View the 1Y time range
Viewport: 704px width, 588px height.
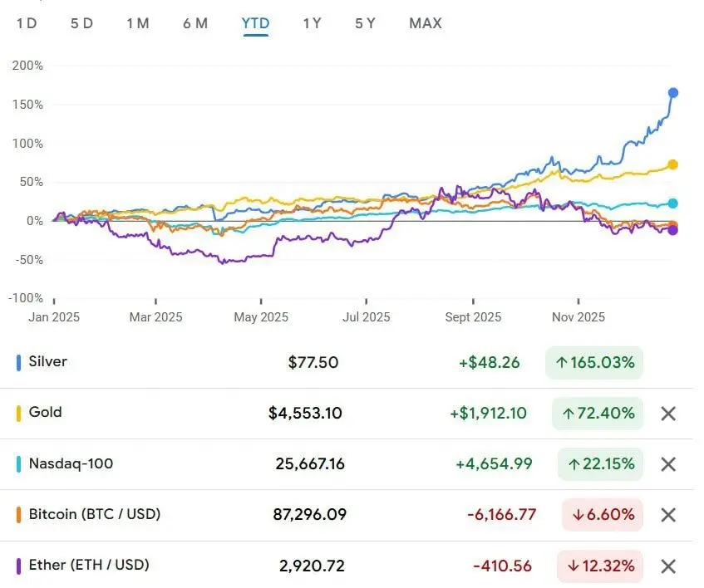[312, 23]
